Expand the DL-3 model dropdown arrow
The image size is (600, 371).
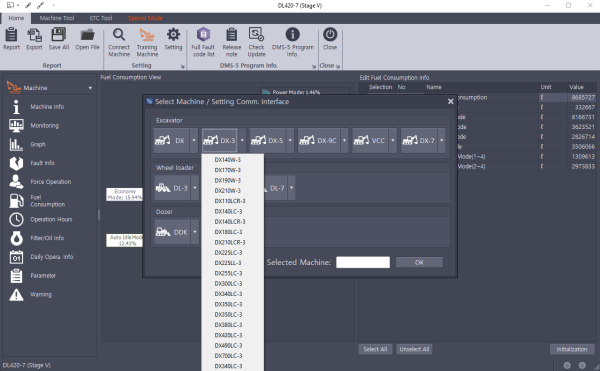coord(195,188)
